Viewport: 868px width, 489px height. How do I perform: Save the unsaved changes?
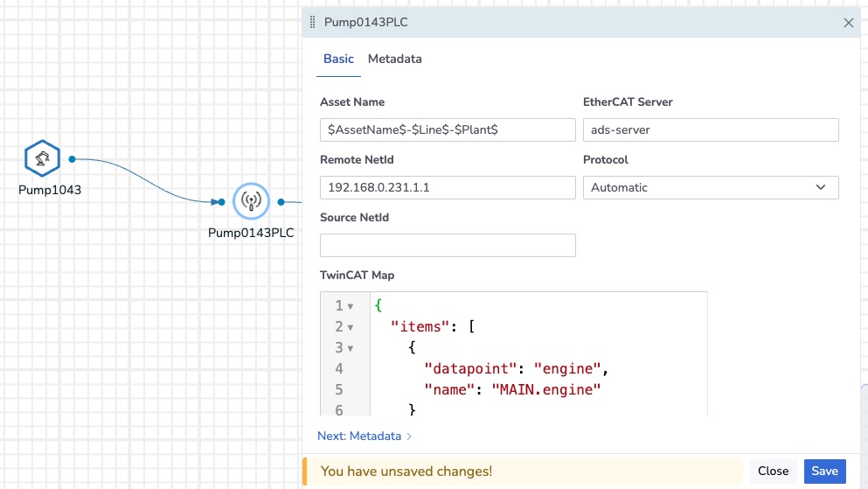point(824,471)
